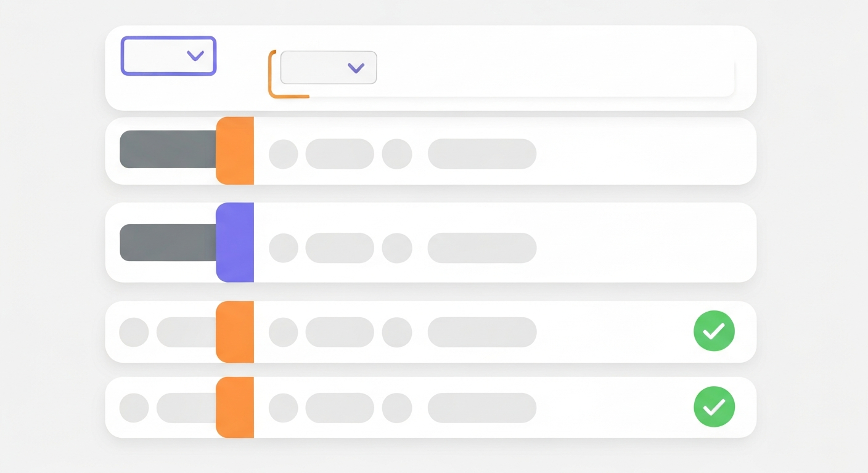Click the first circle placeholder after the purple block
The width and height of the screenshot is (868, 473).
coord(284,248)
